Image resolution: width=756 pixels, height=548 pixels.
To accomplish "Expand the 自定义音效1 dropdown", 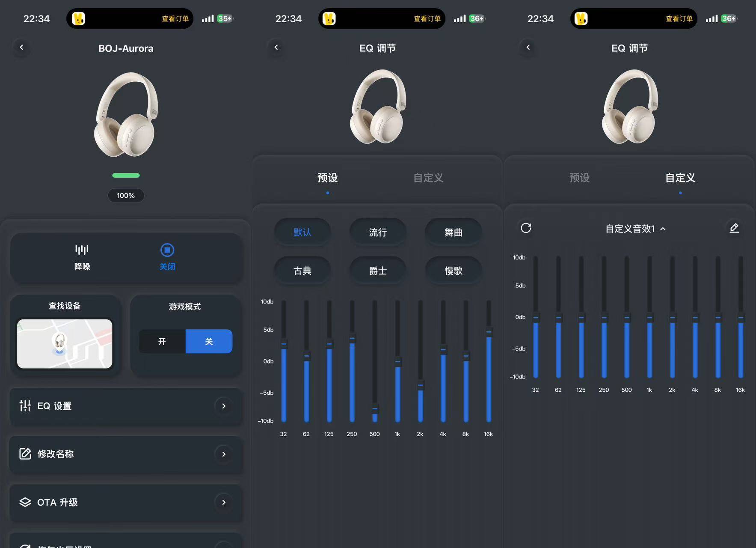I will coord(635,229).
